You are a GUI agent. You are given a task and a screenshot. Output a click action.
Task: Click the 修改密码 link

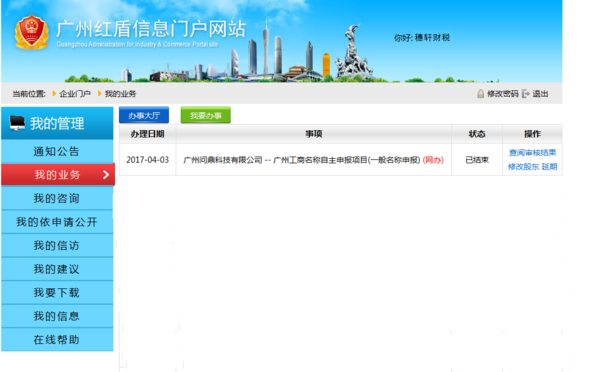click(x=502, y=94)
